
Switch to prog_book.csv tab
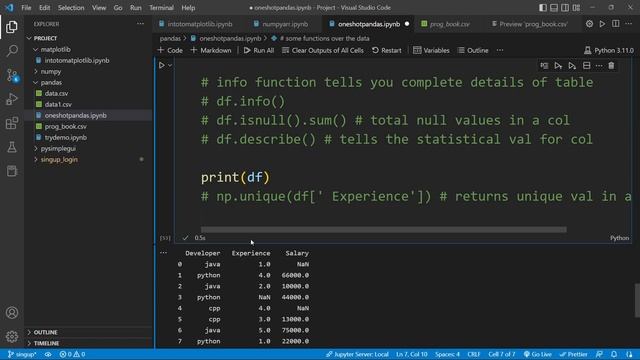click(x=449, y=24)
